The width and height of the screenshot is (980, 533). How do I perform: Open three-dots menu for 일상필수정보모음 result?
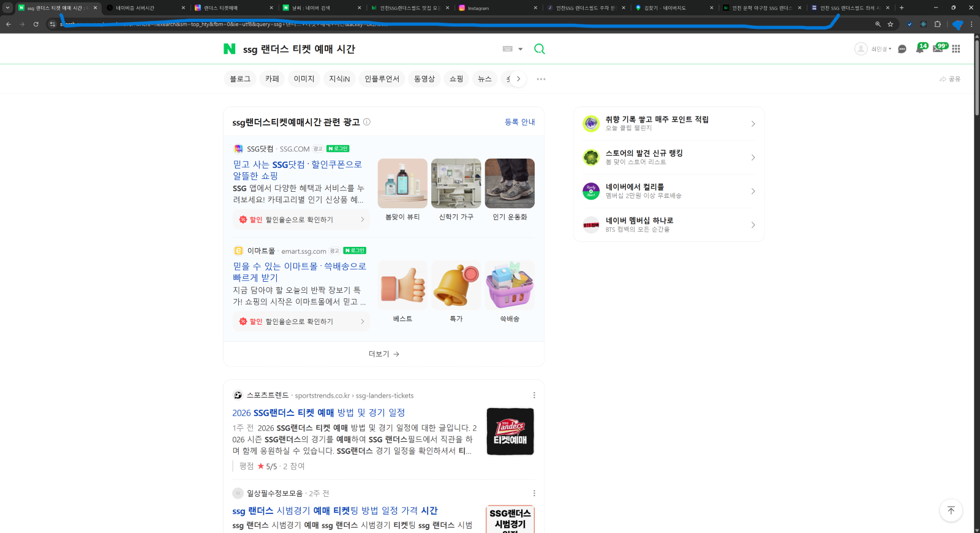pos(534,493)
